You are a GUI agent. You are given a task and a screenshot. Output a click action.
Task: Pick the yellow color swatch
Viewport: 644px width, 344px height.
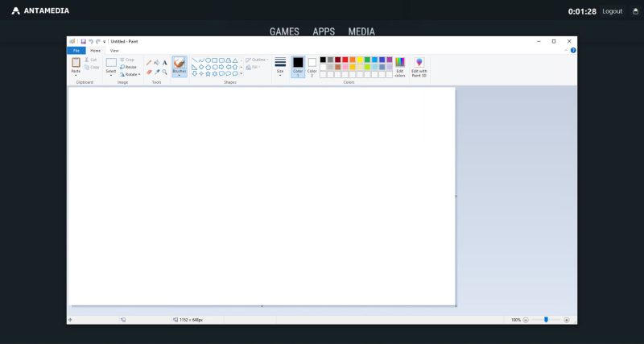360,60
